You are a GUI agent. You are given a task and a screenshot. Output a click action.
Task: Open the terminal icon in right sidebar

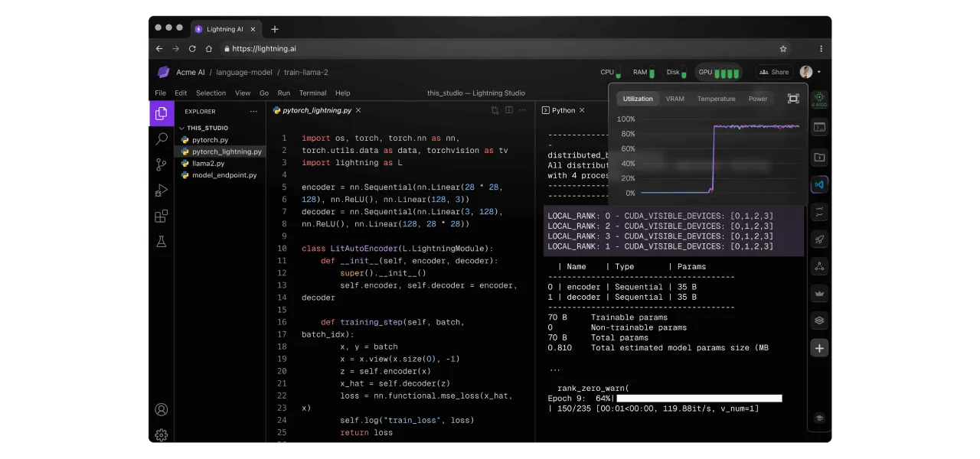(x=819, y=128)
